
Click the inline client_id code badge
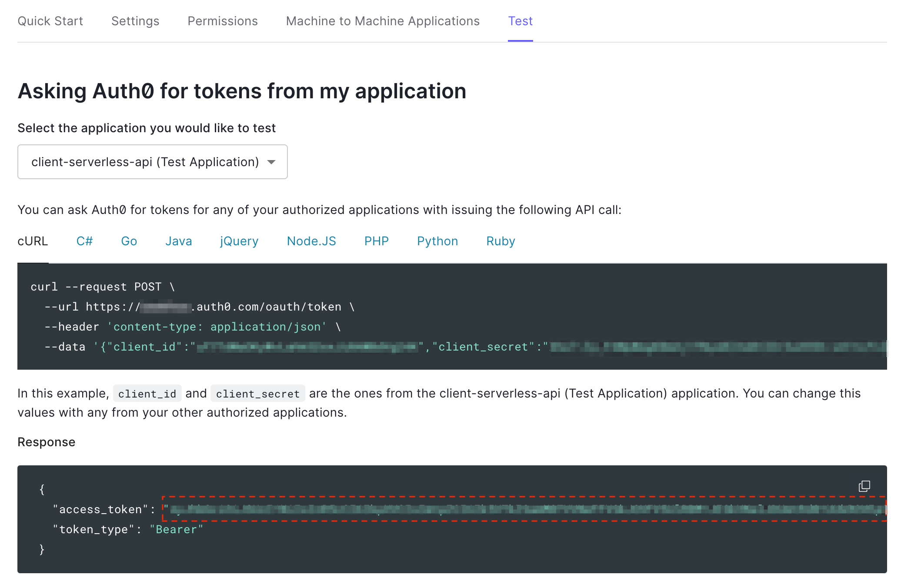147,394
